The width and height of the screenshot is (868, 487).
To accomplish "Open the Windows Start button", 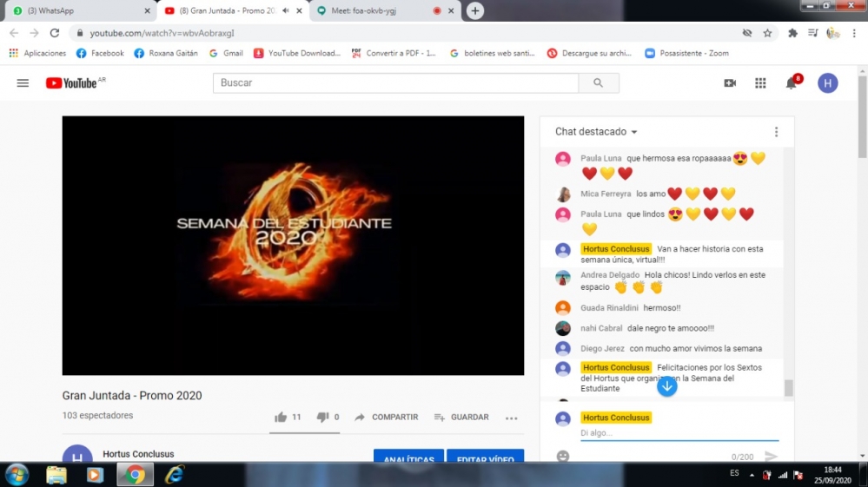I will tap(17, 475).
